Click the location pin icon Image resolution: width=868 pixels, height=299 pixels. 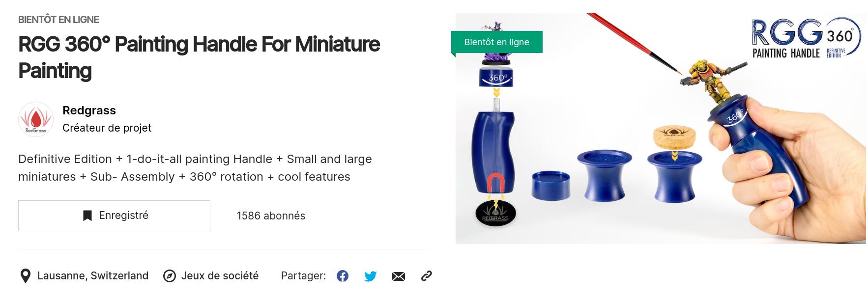click(25, 276)
